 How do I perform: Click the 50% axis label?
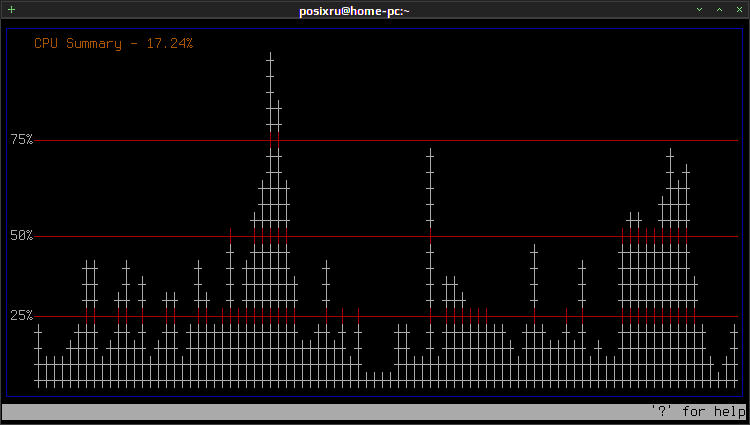pyautogui.click(x=22, y=236)
